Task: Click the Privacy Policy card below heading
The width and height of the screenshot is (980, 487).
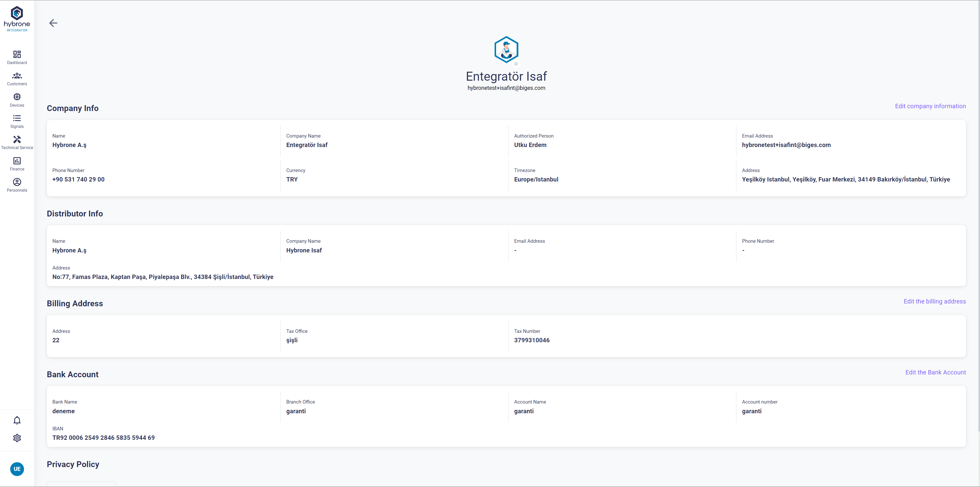Action: [x=81, y=484]
